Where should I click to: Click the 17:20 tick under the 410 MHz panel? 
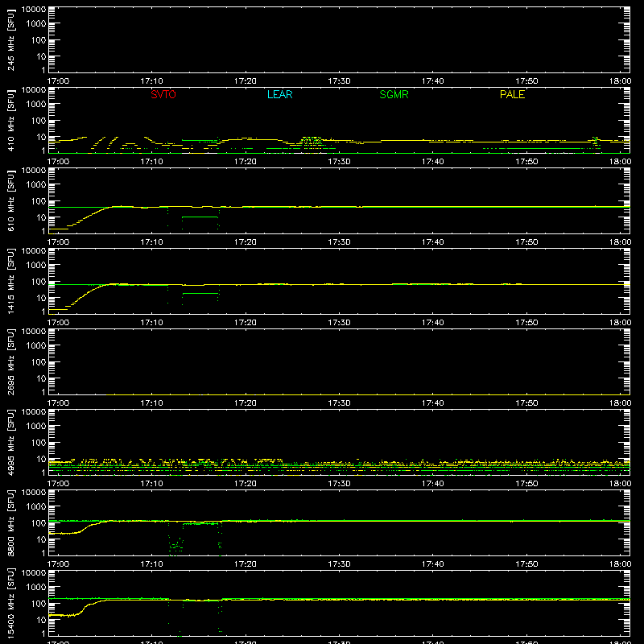246,162
